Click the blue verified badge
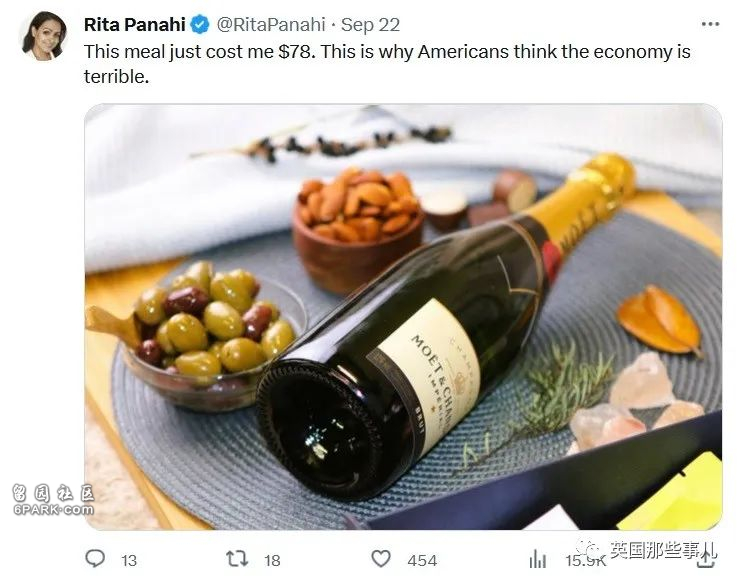This screenshot has height=582, width=741. pyautogui.click(x=200, y=25)
